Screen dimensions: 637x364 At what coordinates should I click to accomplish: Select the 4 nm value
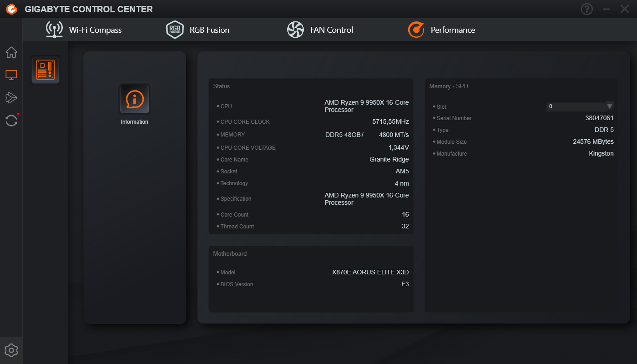(x=402, y=183)
